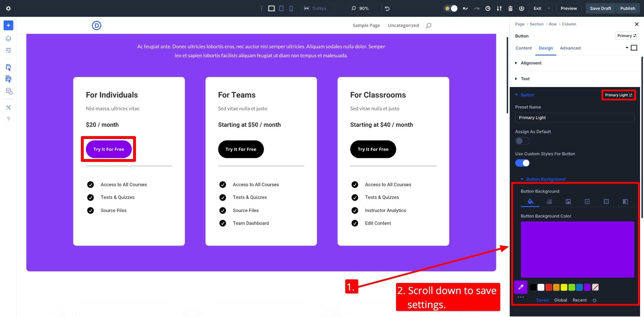The image size is (644, 317).
Task: Select the tablet view icon
Action: (281, 8)
